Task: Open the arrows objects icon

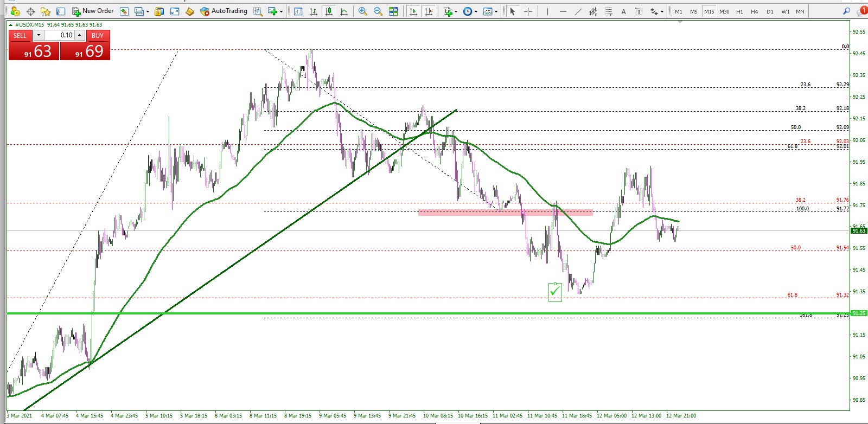Action: [654, 11]
